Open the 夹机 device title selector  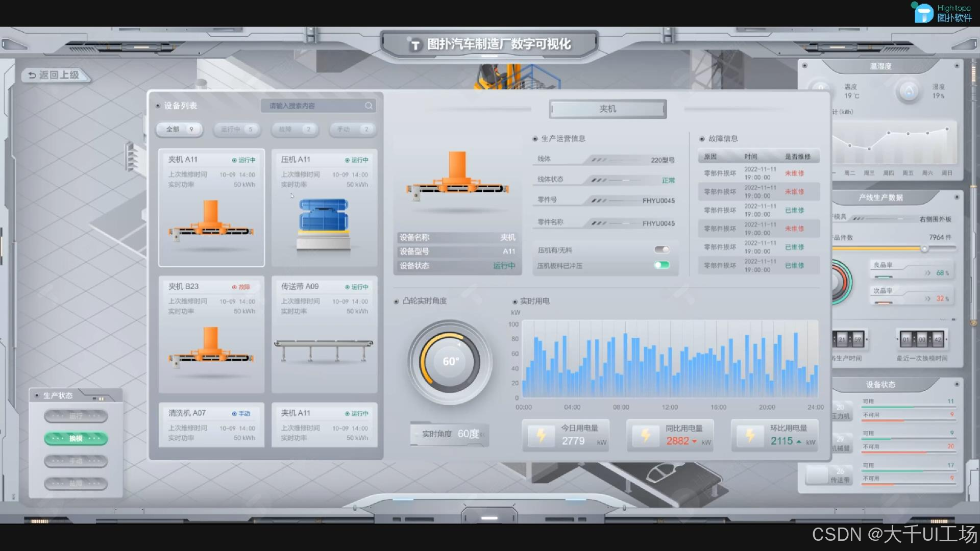click(x=607, y=109)
